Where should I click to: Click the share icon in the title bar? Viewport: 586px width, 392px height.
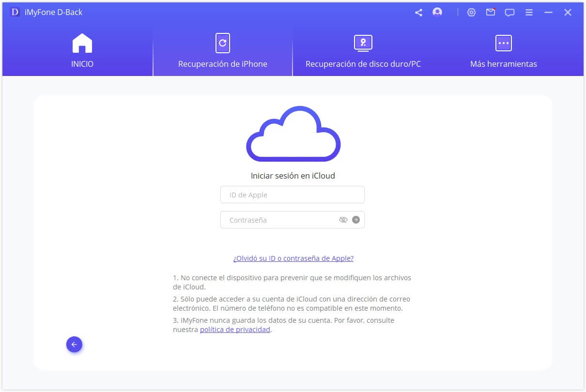tap(418, 12)
